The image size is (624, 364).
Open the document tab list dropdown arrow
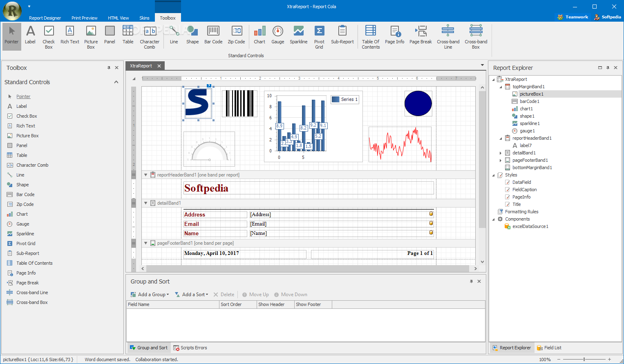tap(482, 65)
